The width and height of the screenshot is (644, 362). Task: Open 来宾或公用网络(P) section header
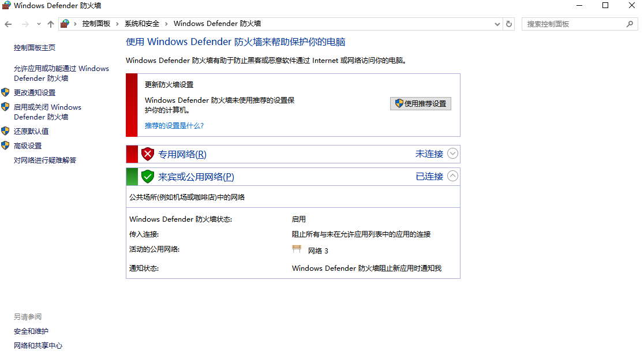196,177
